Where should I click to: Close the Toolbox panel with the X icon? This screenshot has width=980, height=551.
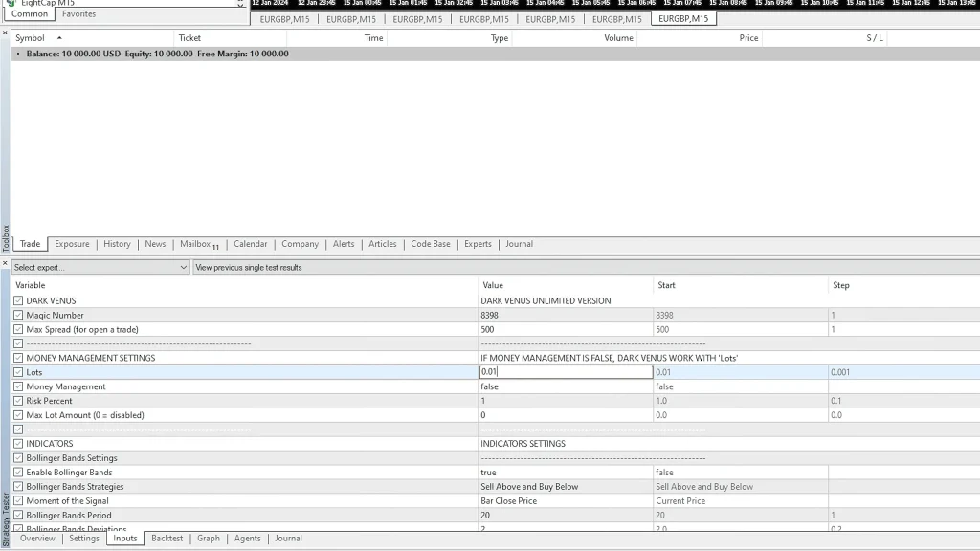click(5, 33)
